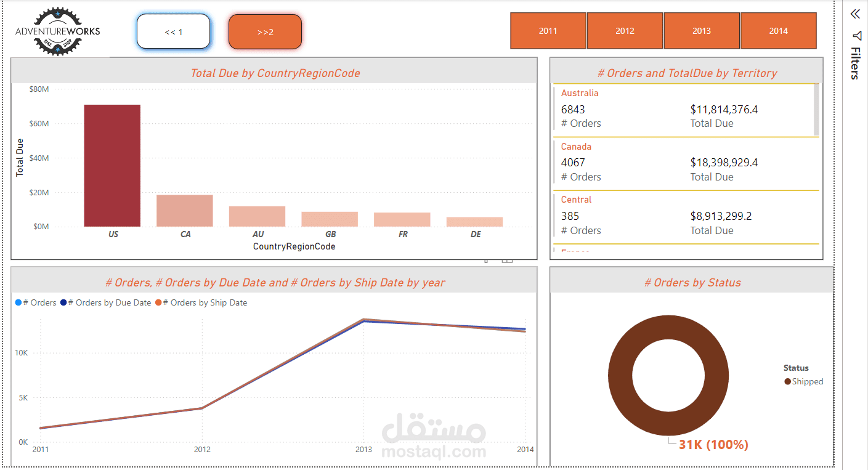Click '# Orders by Ship Date' legend entry
The height and width of the screenshot is (470, 868).
click(x=201, y=302)
